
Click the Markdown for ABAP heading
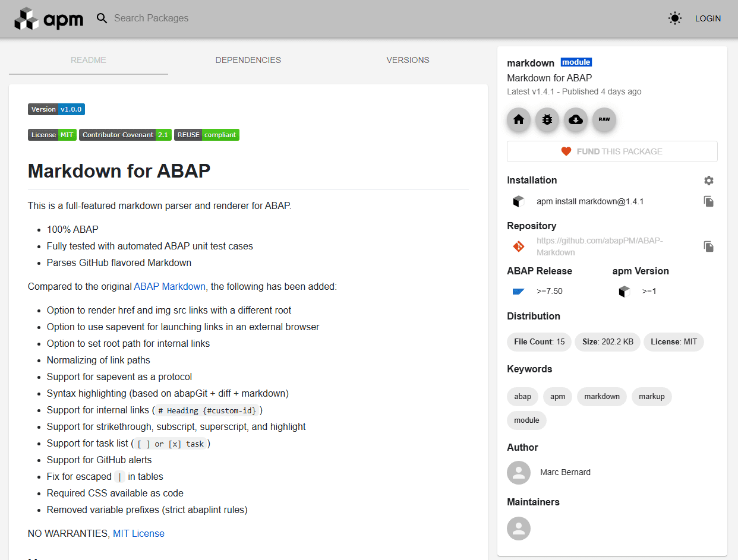119,171
